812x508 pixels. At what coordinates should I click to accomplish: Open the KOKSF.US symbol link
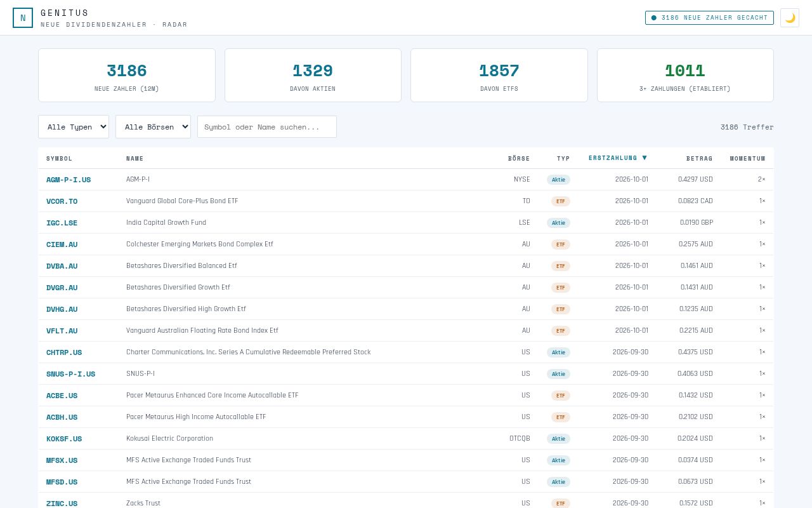point(64,439)
